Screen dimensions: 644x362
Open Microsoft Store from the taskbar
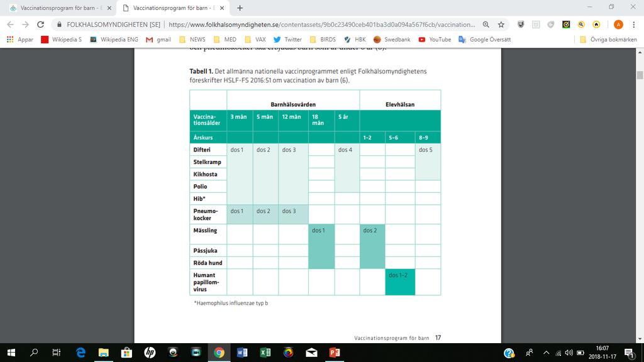[x=126, y=353]
